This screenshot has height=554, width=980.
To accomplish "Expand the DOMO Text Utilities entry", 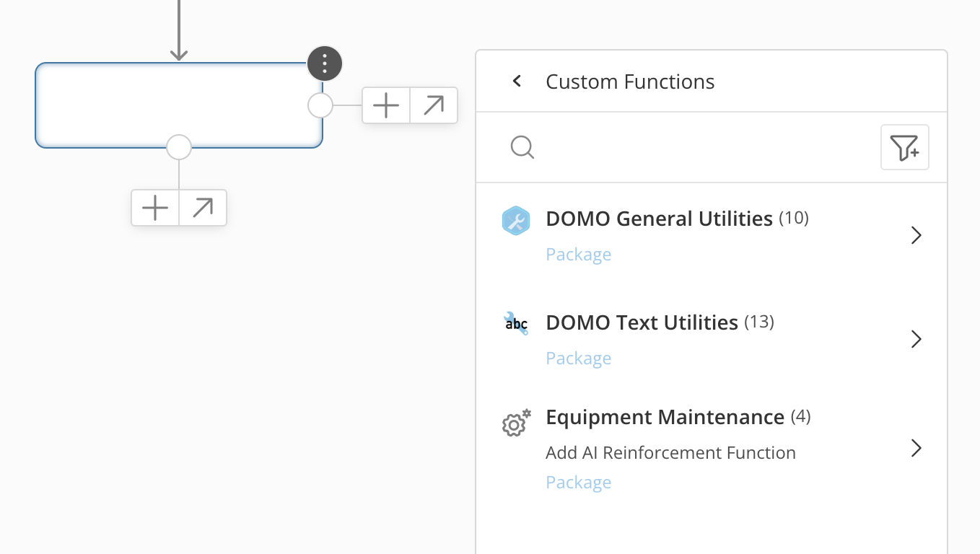I will pos(916,339).
